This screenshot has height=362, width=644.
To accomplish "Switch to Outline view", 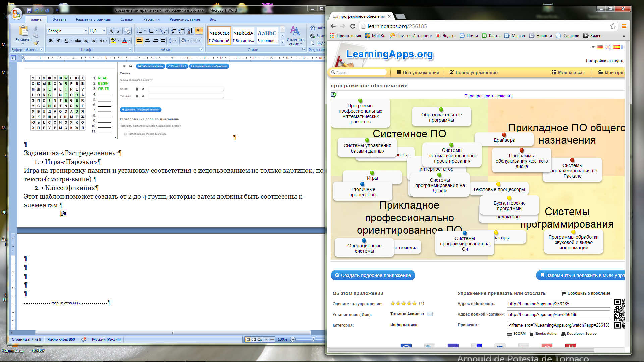I will coord(266,339).
